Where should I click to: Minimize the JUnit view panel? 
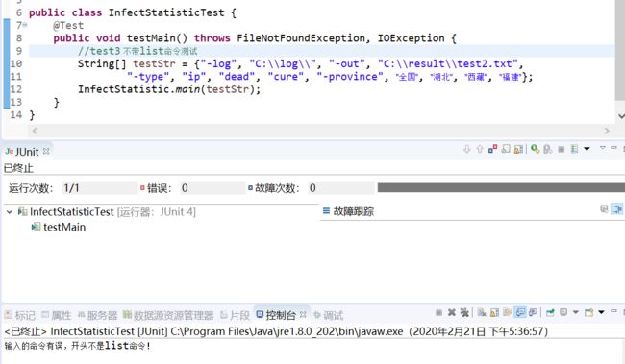point(613,148)
